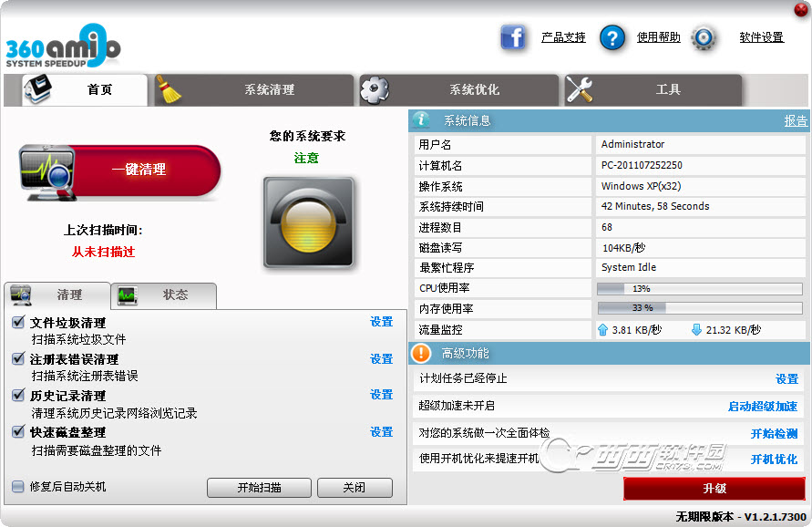The height and width of the screenshot is (527, 812).
Task: Click the Administrator user name value
Action: click(x=632, y=144)
